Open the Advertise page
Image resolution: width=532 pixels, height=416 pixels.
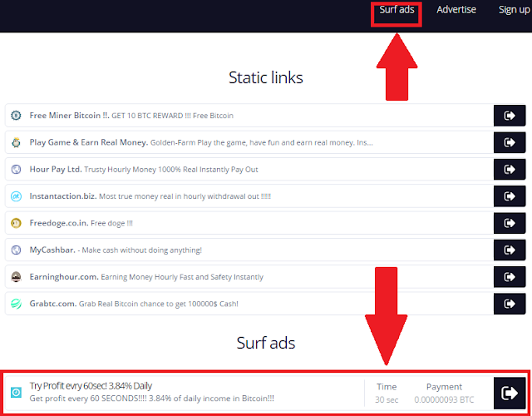456,10
